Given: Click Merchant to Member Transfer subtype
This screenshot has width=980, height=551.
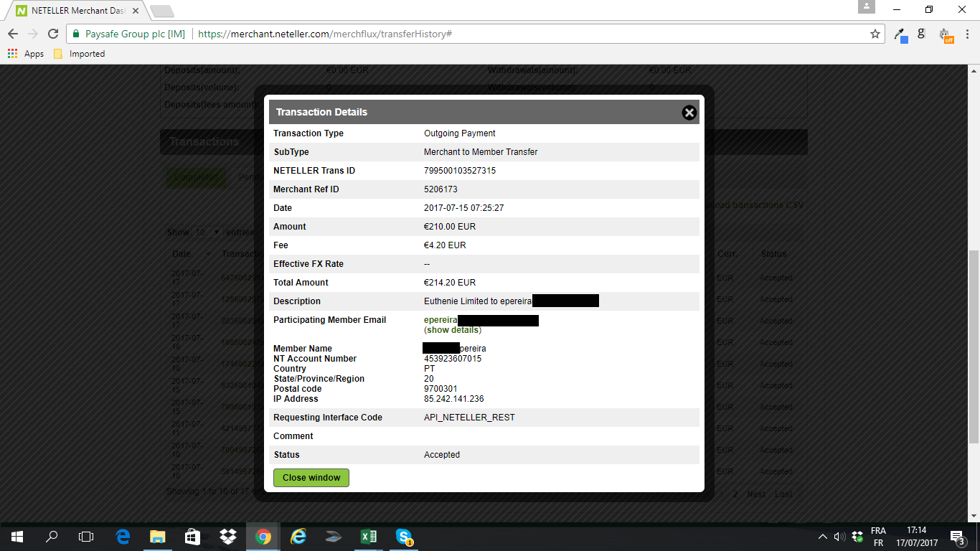Looking at the screenshot, I should click(481, 152).
